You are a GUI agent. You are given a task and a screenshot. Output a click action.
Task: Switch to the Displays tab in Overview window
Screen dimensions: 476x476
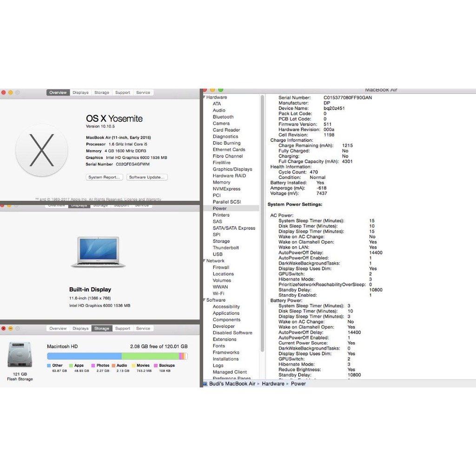point(80,93)
